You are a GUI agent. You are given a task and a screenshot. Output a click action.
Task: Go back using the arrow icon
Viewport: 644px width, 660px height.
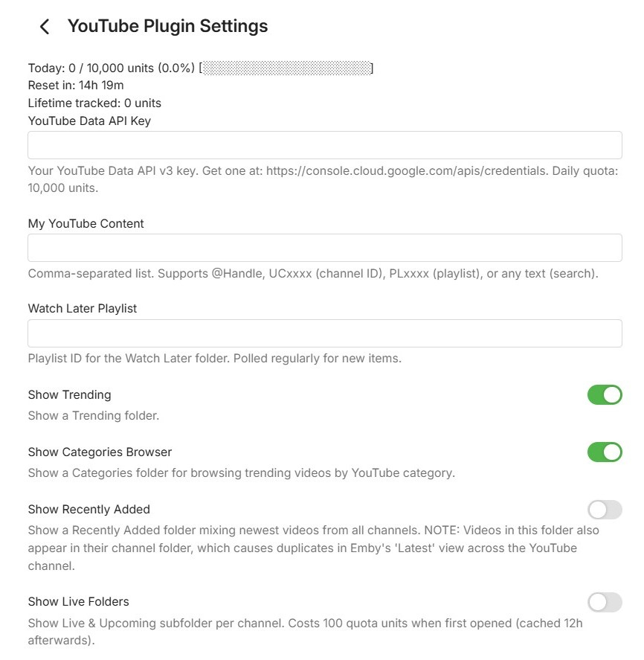click(x=45, y=27)
